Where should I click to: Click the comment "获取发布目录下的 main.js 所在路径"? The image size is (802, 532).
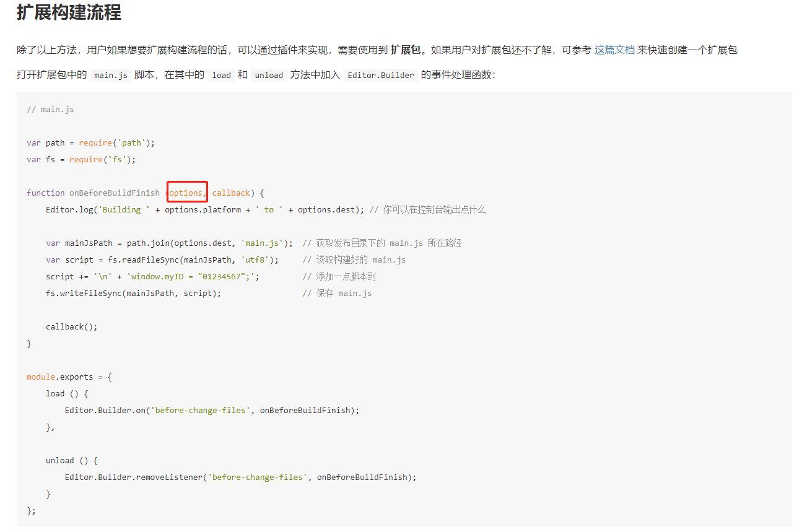pyautogui.click(x=389, y=243)
